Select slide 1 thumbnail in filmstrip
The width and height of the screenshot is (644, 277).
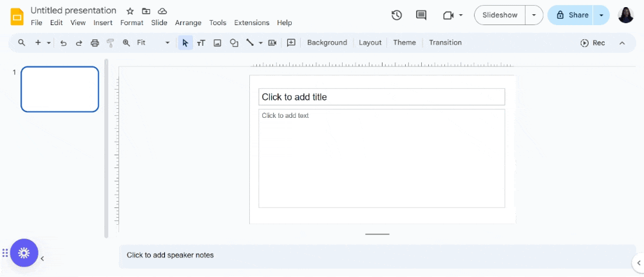click(60, 89)
